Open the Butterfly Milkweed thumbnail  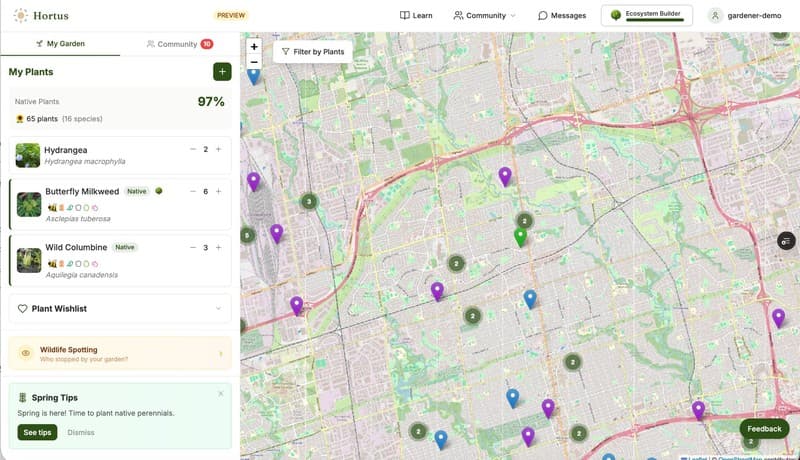click(29, 205)
